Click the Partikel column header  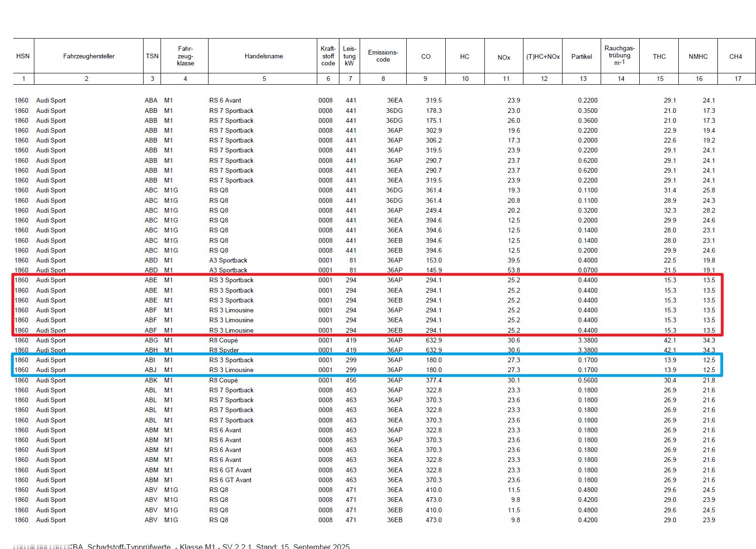(x=582, y=56)
